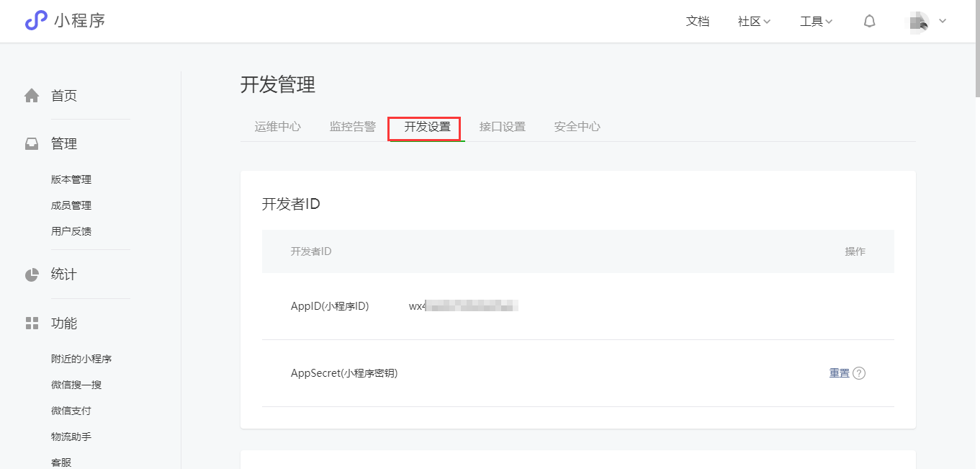The height and width of the screenshot is (469, 980).
Task: Expand the 社区 dropdown menu
Action: 753,21
